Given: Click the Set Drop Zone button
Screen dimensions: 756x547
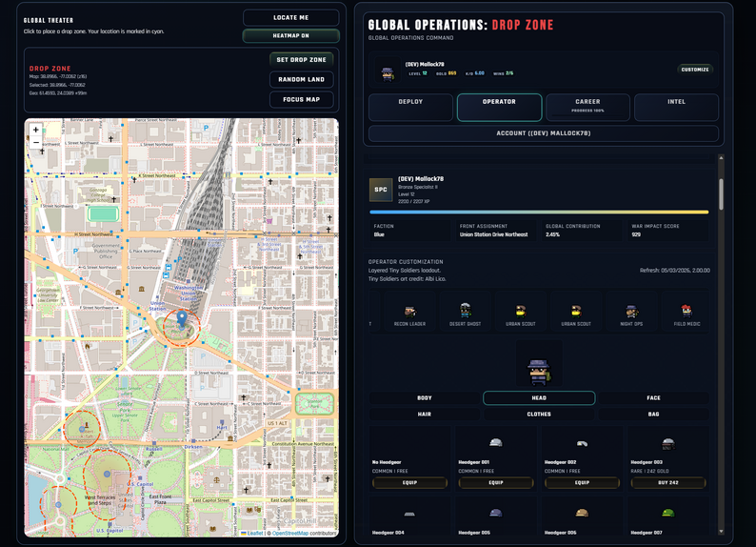Looking at the screenshot, I should pyautogui.click(x=301, y=60).
